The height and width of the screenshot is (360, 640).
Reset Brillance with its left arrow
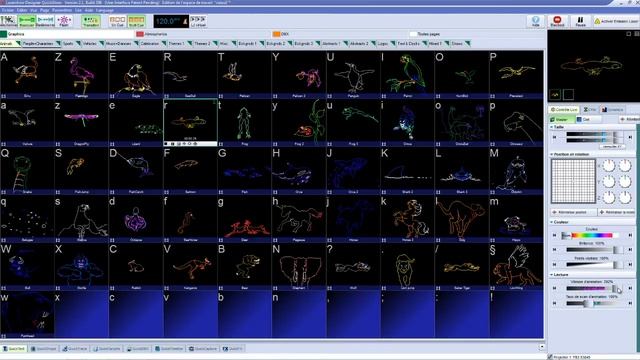pos(554,249)
